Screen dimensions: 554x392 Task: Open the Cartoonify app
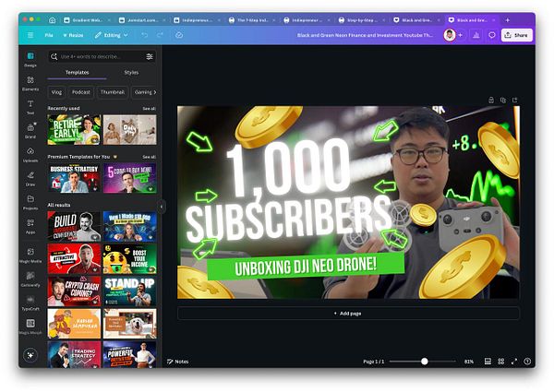pos(30,279)
